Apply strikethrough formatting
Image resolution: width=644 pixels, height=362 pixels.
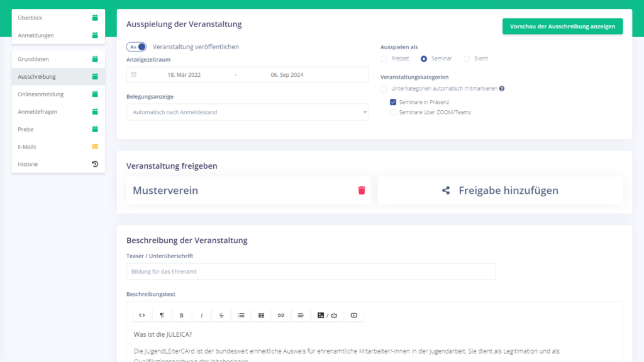221,315
